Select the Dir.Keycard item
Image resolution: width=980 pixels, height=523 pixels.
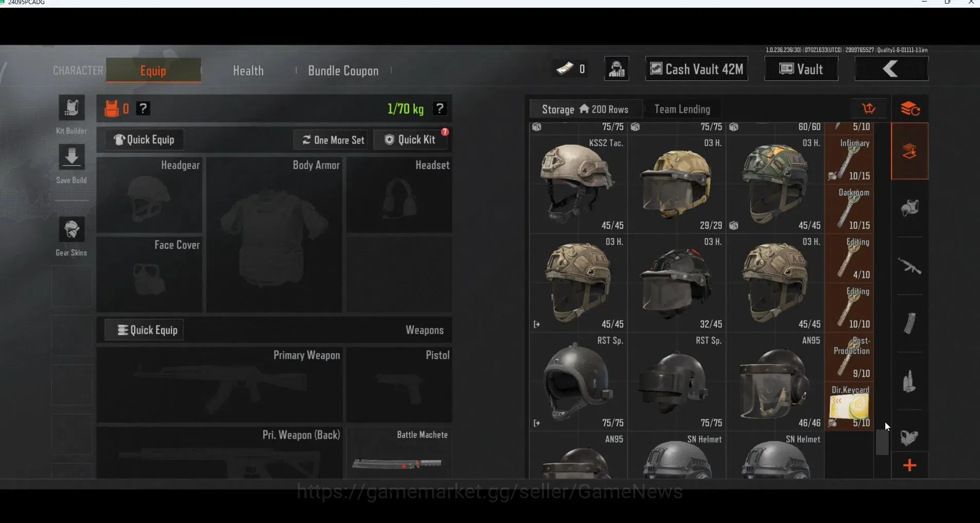(849, 407)
